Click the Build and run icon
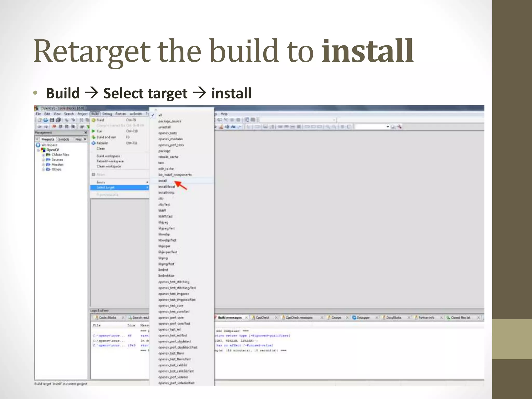The height and width of the screenshot is (399, 532). pyautogui.click(x=94, y=137)
